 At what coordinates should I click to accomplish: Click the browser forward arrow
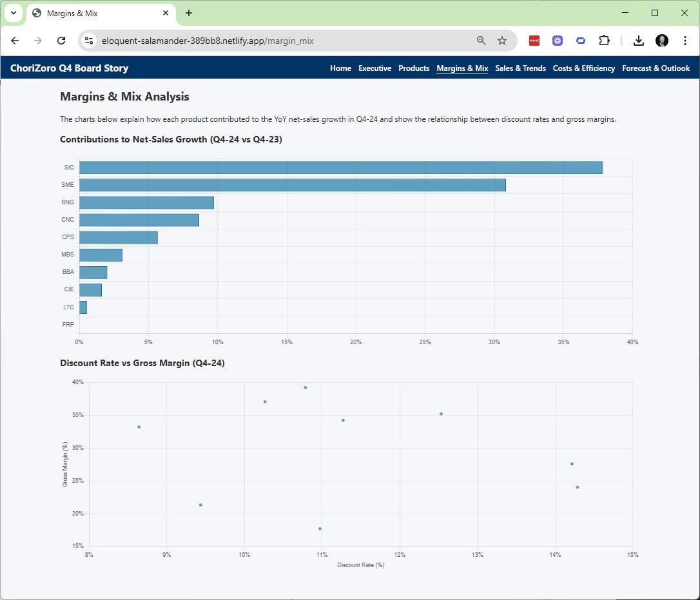tap(38, 41)
